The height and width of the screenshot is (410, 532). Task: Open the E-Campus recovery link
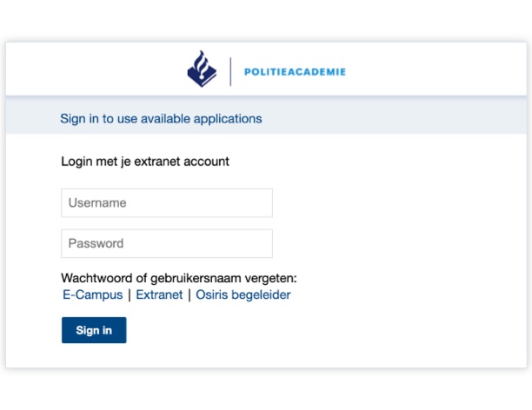93,295
